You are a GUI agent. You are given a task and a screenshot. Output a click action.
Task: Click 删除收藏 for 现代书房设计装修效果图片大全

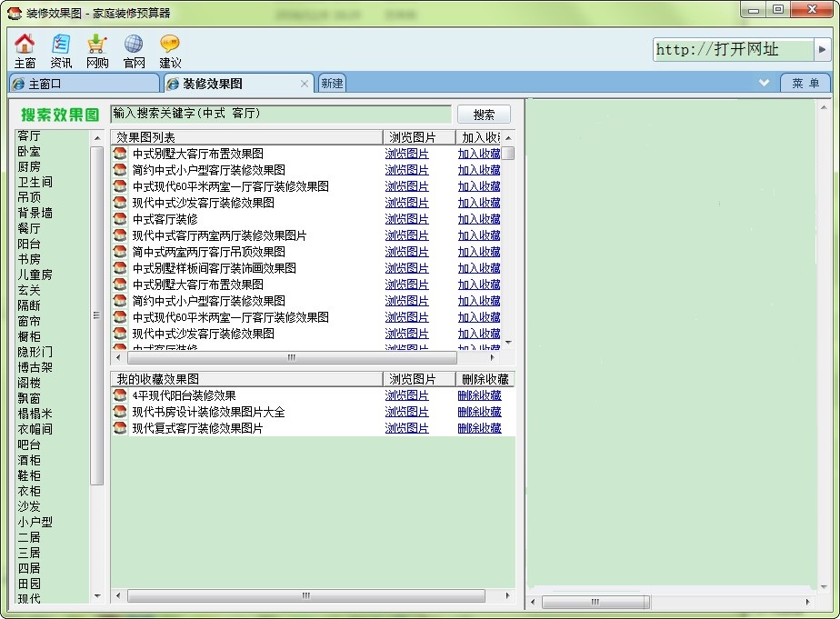pos(479,412)
